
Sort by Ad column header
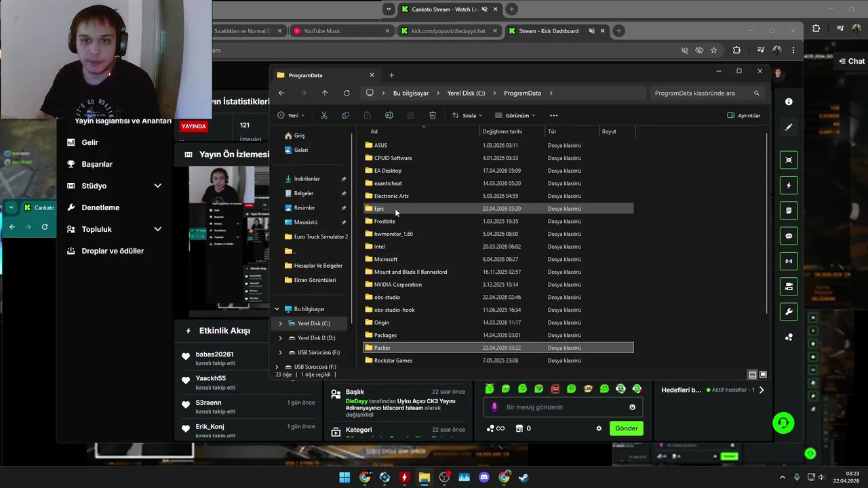[423, 131]
